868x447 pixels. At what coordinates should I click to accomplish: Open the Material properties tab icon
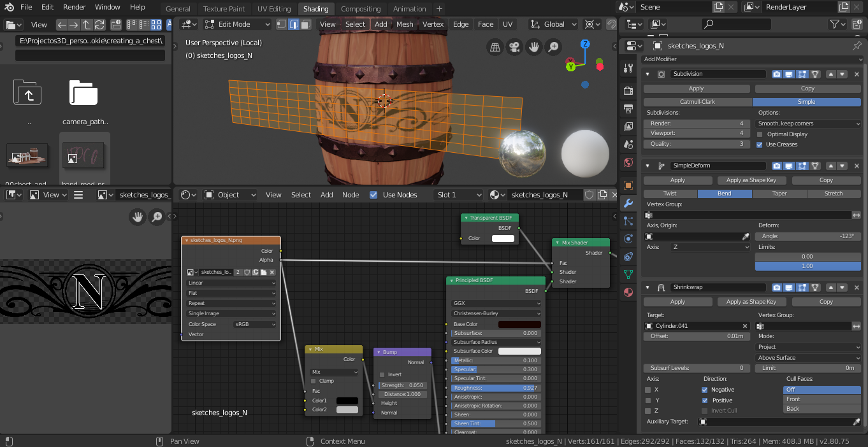[x=628, y=292]
